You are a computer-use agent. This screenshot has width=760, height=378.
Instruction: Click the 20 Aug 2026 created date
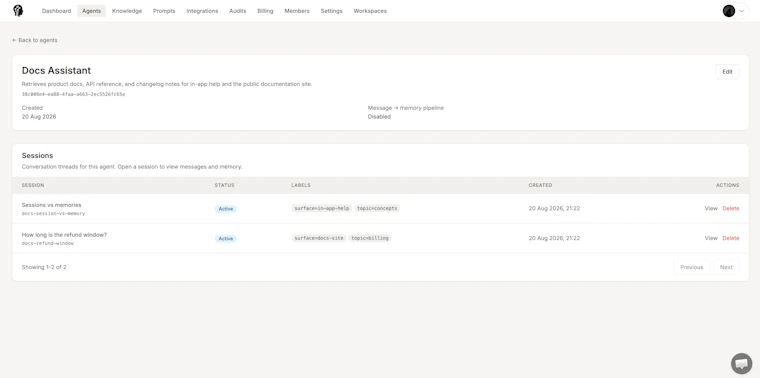(39, 117)
